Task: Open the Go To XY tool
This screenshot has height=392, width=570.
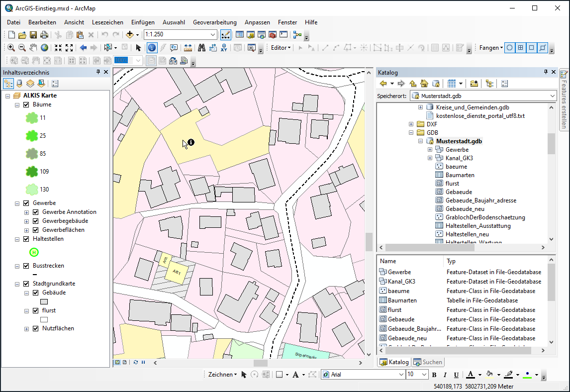Action: [x=224, y=48]
